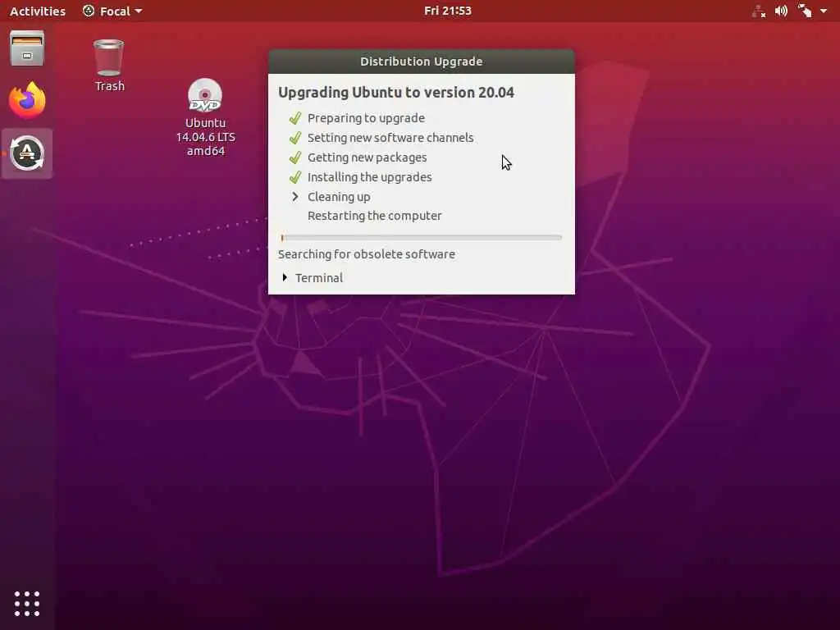
Task: Open Software Updater in the dock
Action: coord(27,153)
